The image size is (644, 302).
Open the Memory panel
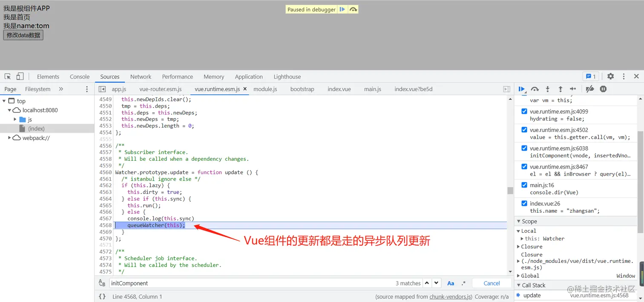click(x=214, y=77)
